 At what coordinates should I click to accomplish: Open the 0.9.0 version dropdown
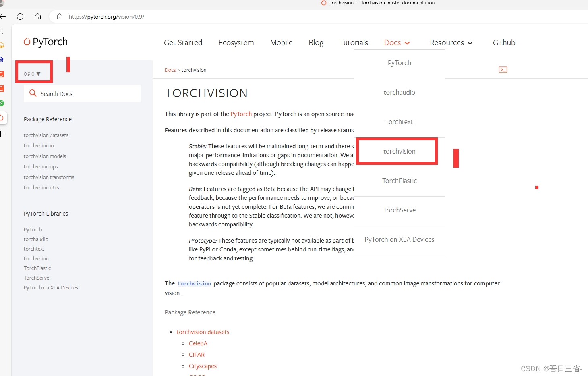32,74
